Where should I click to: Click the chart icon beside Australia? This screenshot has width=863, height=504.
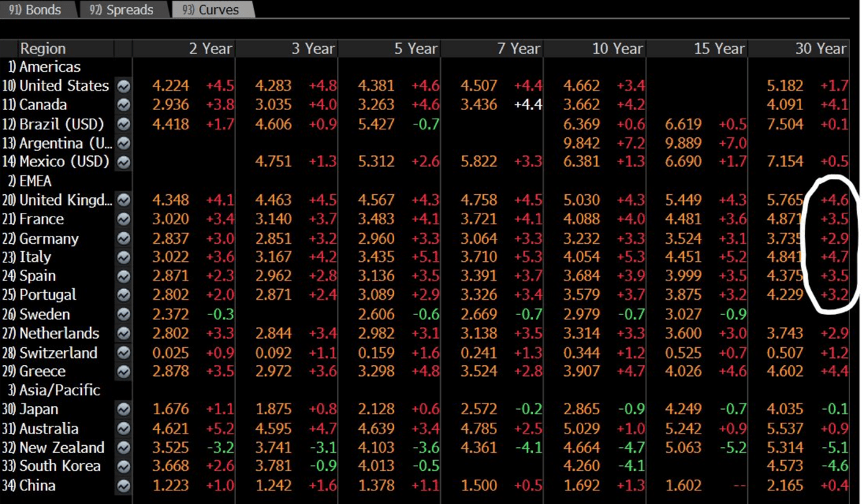(x=124, y=429)
